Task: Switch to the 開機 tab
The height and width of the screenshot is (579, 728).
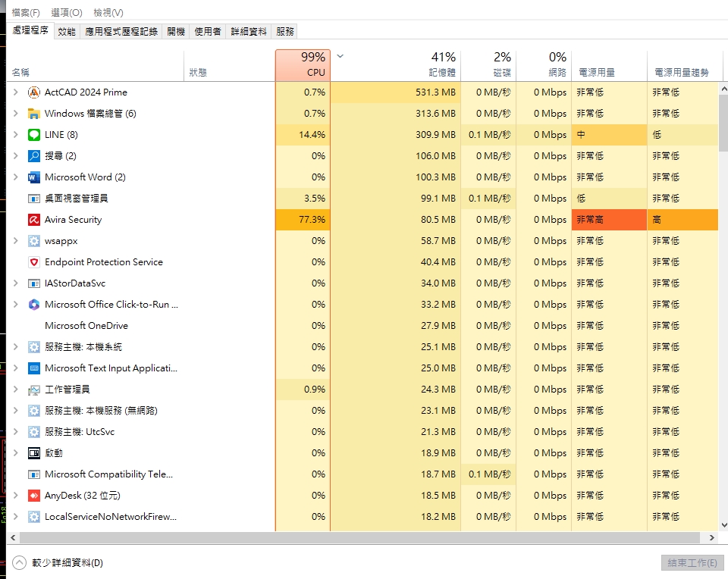Action: 176,32
